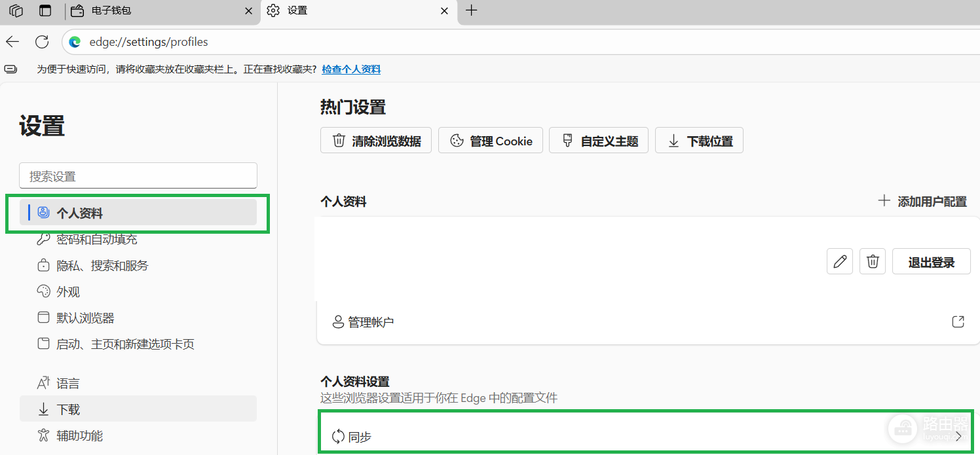Click the download arrow icon beside 下载
This screenshot has height=455, width=980.
(43, 409)
